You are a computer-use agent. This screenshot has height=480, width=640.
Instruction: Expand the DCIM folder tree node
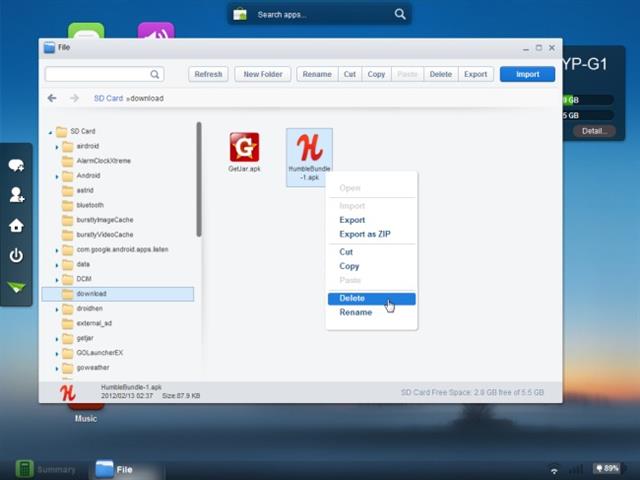[x=57, y=279]
